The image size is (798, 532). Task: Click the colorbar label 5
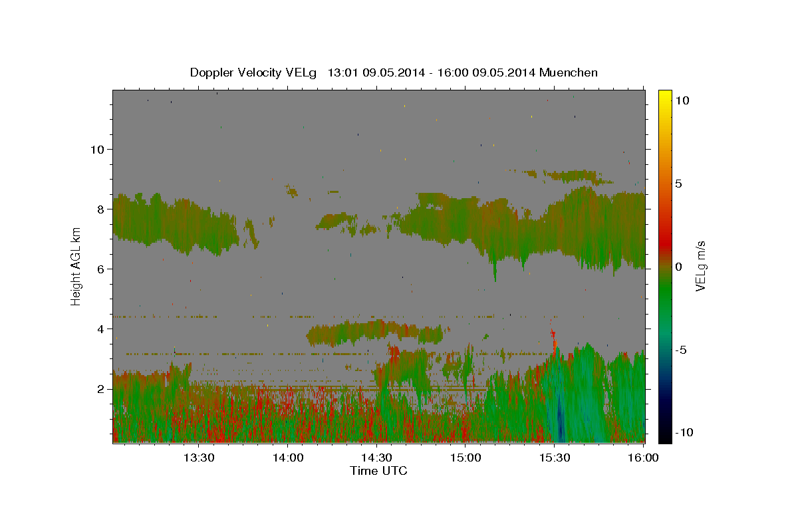(x=679, y=184)
